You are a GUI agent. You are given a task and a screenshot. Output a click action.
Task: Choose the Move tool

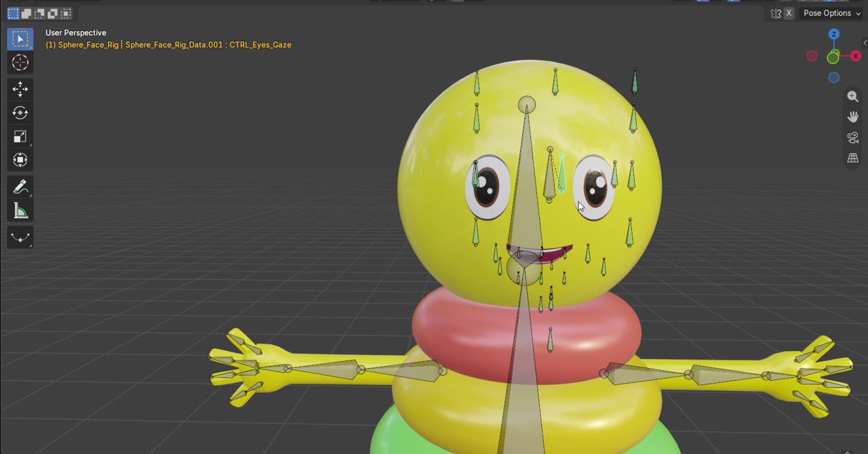click(20, 89)
